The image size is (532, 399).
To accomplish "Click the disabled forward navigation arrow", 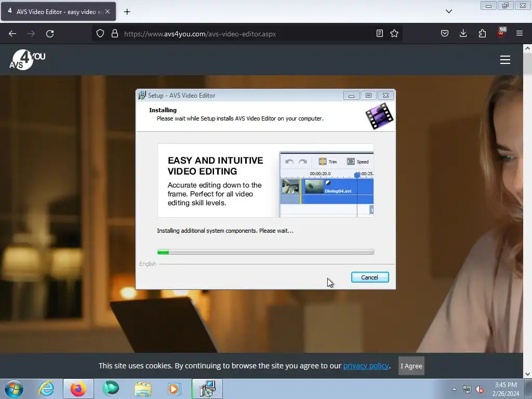I will (31, 34).
